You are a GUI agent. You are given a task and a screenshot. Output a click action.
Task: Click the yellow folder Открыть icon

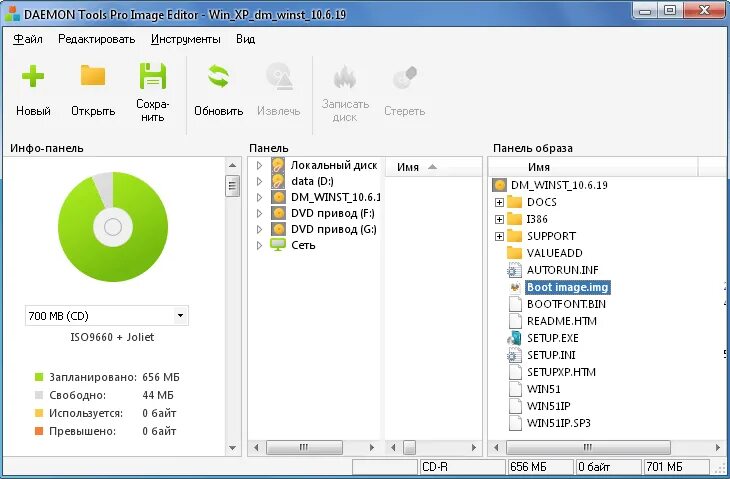[x=93, y=75]
